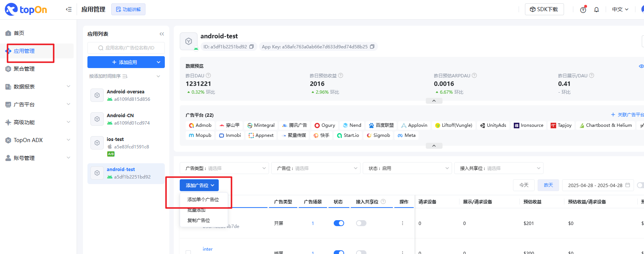Tick the checkbox of the inter row
Screen dimensions: 644x254
[x=188, y=253]
